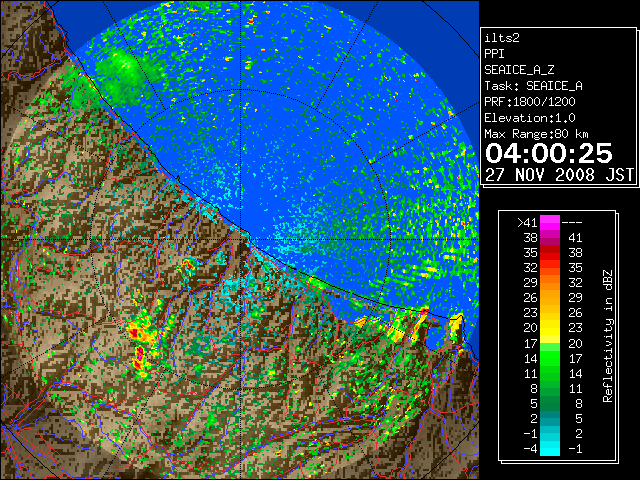Pick the dark red 35–38 dBZ swatch
640x480 pixels.
[550, 253]
